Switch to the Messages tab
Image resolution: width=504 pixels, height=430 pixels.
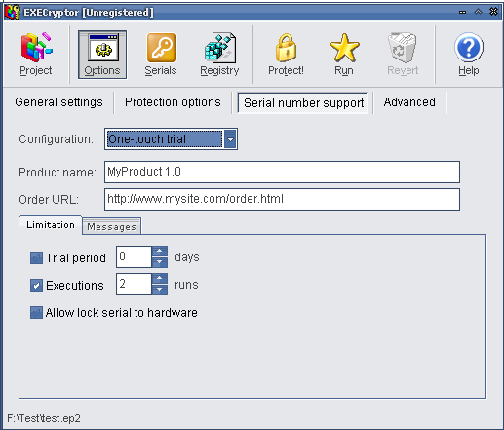click(111, 226)
